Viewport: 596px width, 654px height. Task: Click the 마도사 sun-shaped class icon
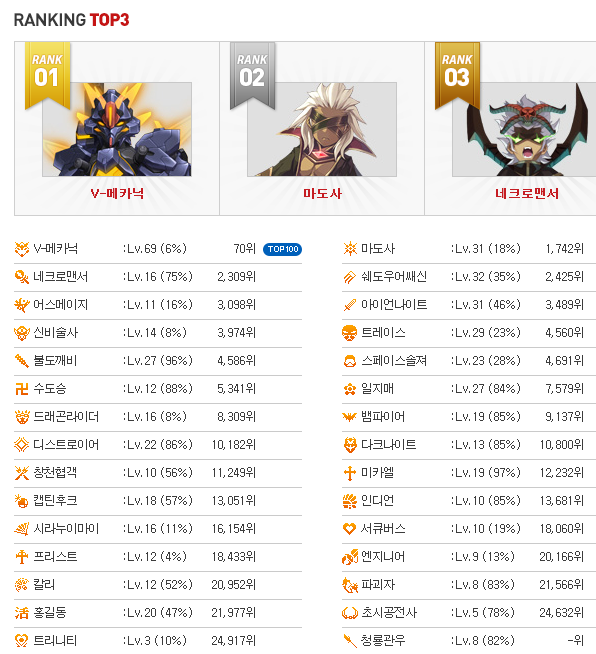click(350, 249)
